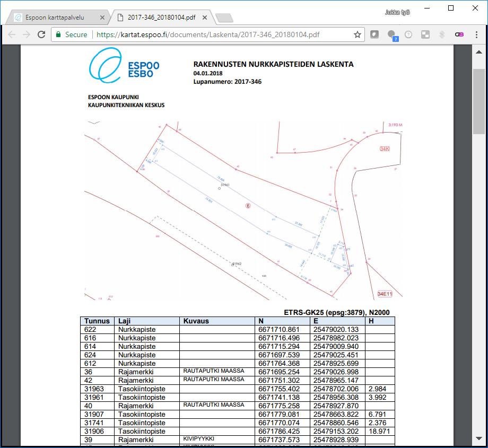This screenshot has height=448, width=488.
Task: Select the 2017-346_20180104.pdf tab
Action: click(161, 17)
